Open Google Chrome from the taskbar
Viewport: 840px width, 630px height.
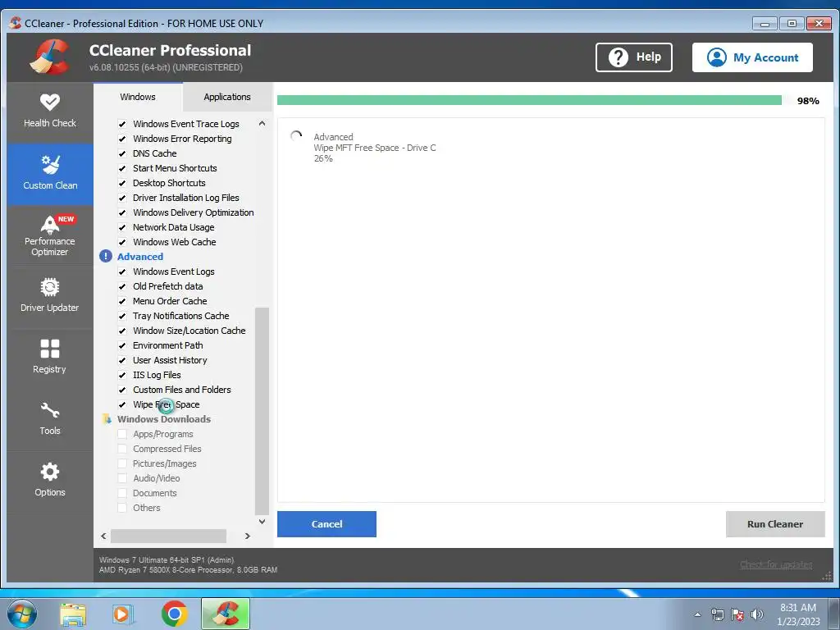click(174, 614)
